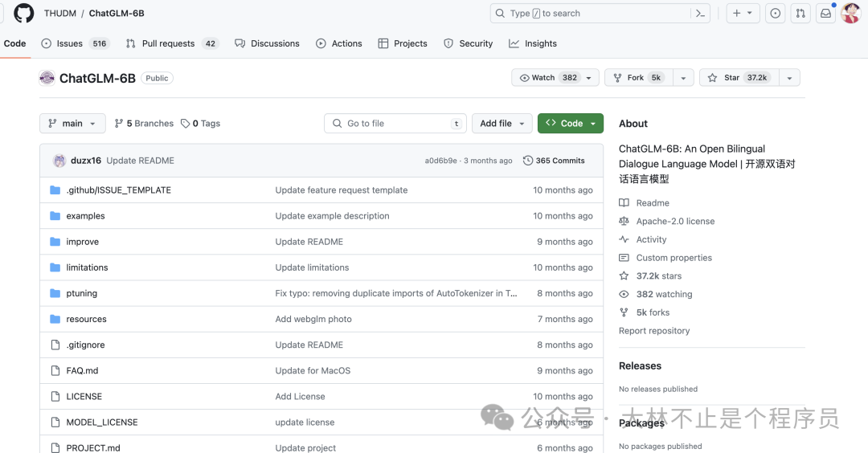Click the ChatGLM-6B repository avatar
868x453 pixels.
[x=47, y=78]
